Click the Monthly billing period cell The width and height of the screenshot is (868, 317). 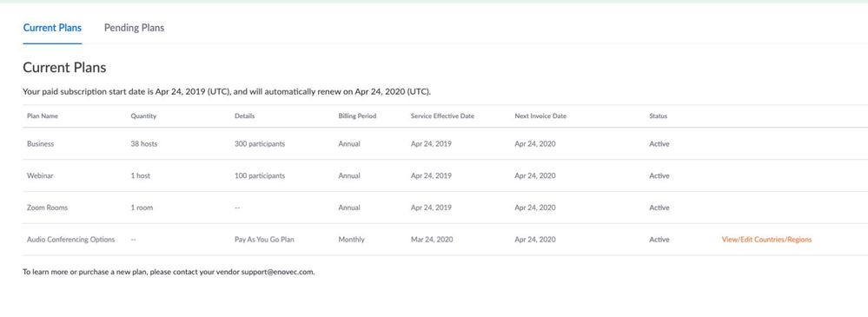click(352, 240)
